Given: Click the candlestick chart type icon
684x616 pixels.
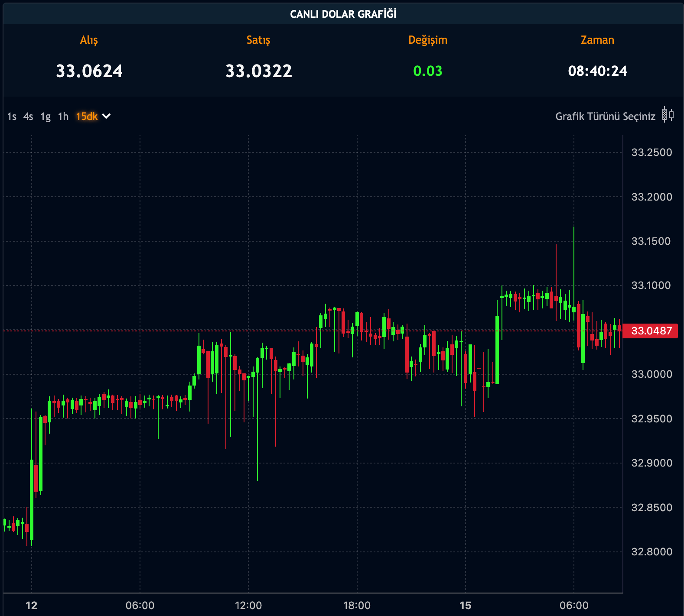Looking at the screenshot, I should point(668,115).
